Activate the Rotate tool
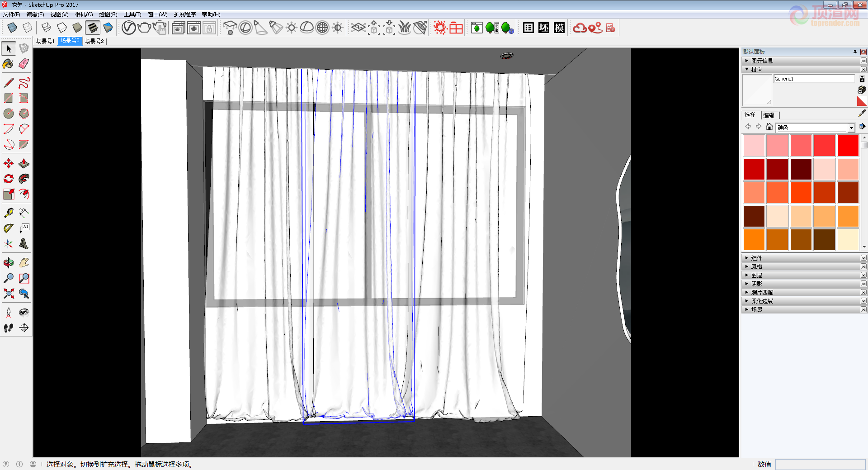Screen dimensions: 868x470 coord(9,179)
